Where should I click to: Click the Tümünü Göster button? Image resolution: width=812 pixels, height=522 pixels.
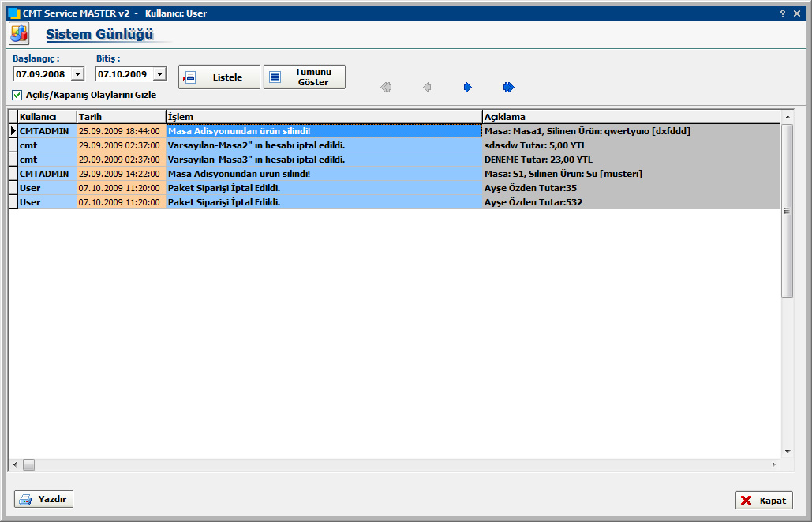coord(305,77)
